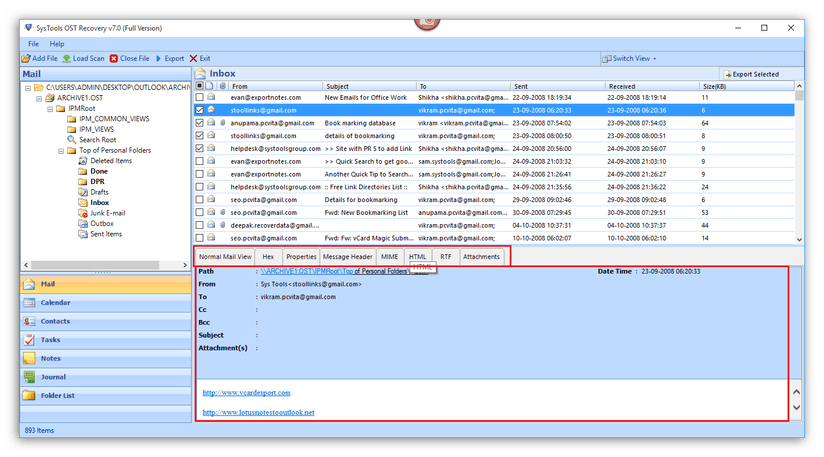Click the Deleted Items folder icon
824x457 pixels.
[x=83, y=161]
